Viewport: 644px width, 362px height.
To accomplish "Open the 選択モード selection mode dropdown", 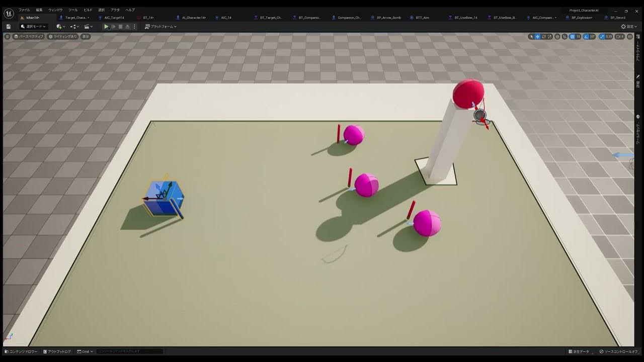I will click(34, 27).
